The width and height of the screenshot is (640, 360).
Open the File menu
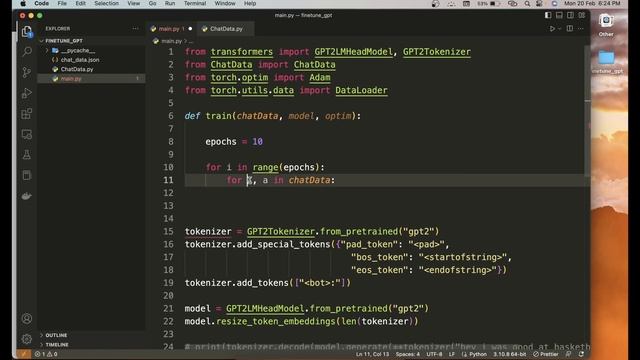62,4
